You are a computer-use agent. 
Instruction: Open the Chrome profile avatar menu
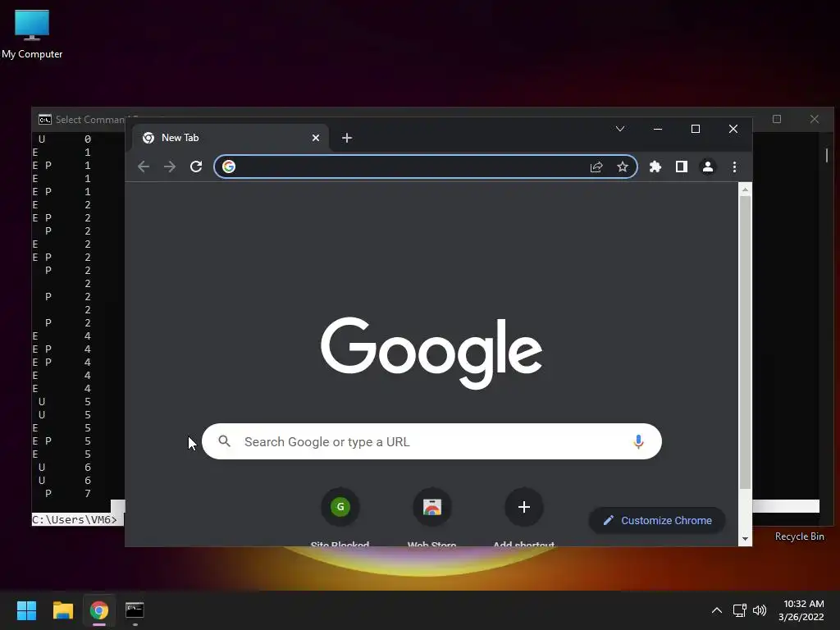[x=708, y=167]
